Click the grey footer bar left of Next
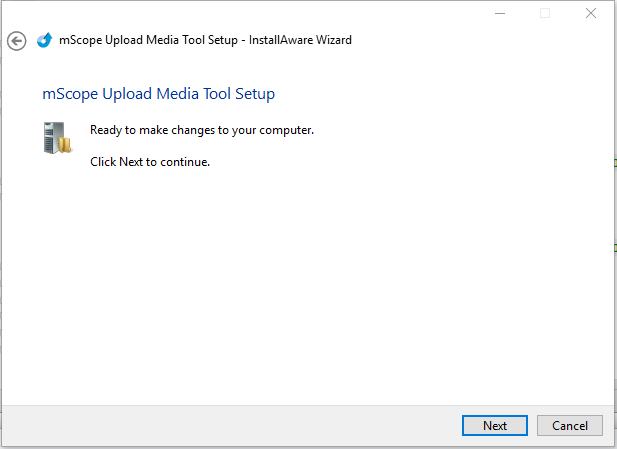The image size is (617, 449). (230, 425)
